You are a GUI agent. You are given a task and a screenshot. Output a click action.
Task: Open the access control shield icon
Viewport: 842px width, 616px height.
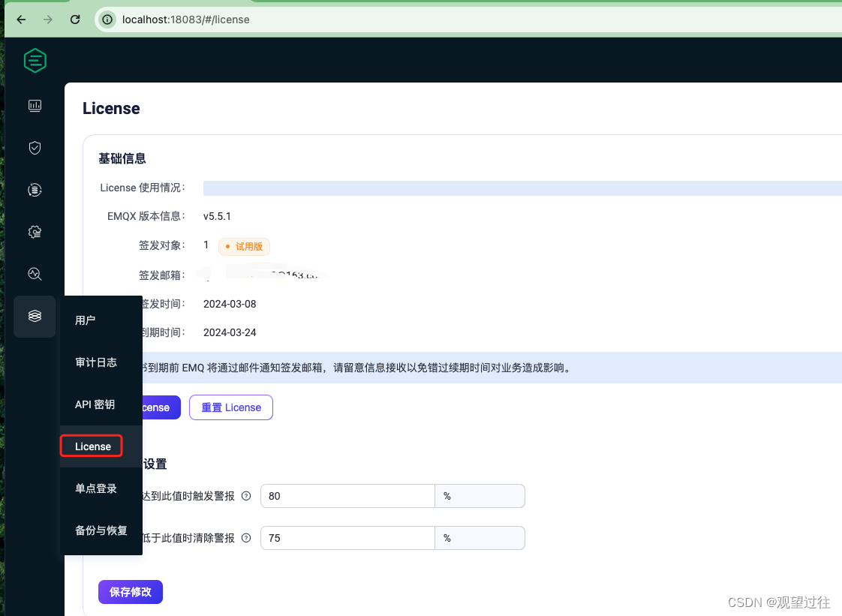click(35, 148)
